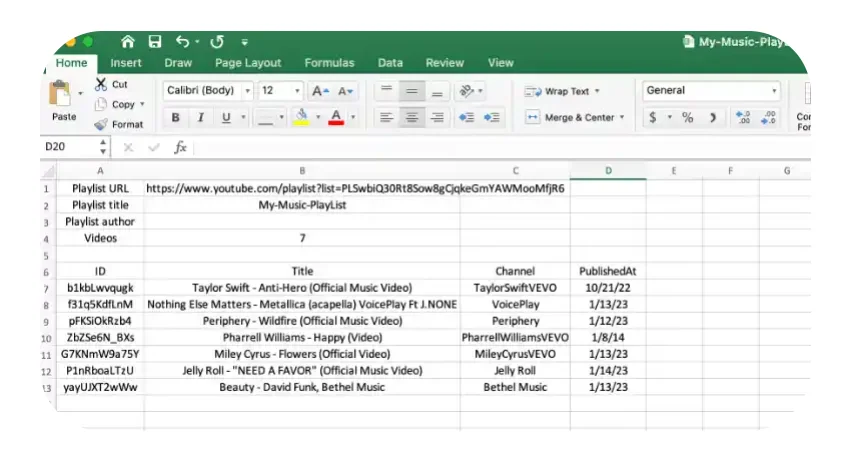Click the formula bar confirm checkmark

tap(154, 147)
